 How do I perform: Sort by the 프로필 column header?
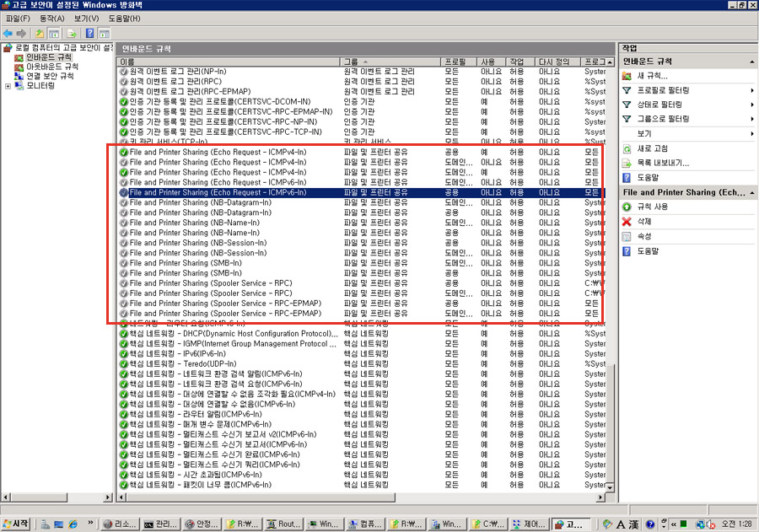pos(459,62)
